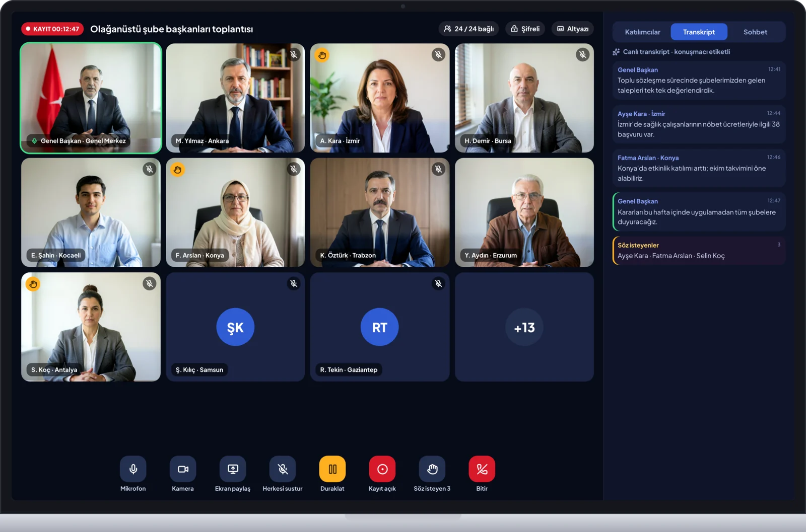The width and height of the screenshot is (806, 532).
Task: Click the Şifreli encryption badge
Action: click(525, 29)
